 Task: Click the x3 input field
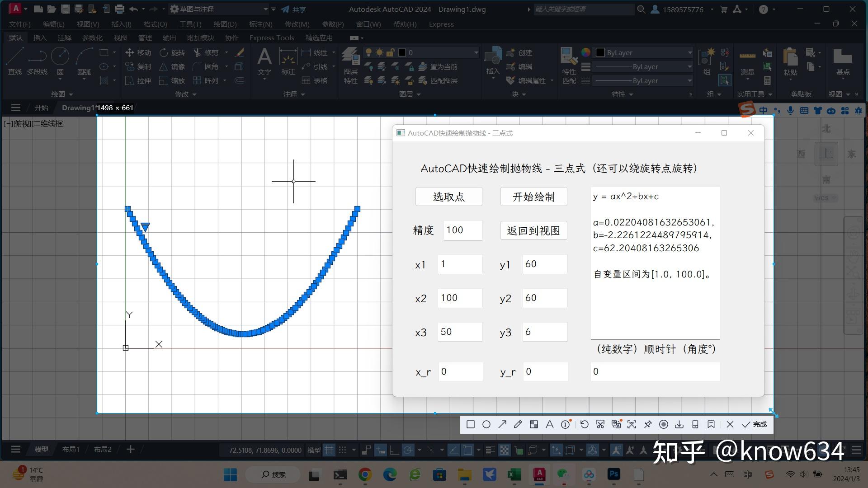point(459,332)
